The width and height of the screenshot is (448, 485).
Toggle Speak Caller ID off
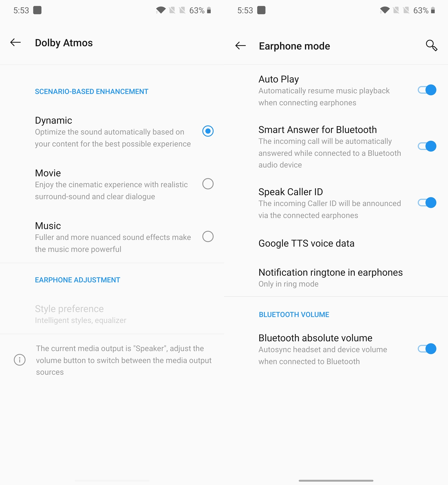(x=427, y=203)
